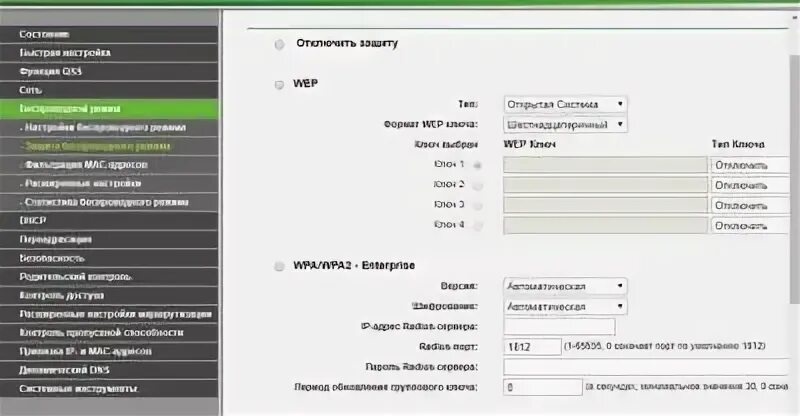Viewport: 800px width, 416px height.
Task: Select the WPA/WPA2 - Enterprise radio button
Action: click(279, 266)
